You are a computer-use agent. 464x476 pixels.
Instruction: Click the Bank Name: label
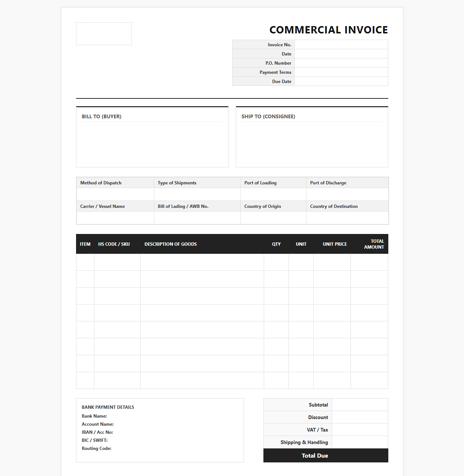[94, 416]
